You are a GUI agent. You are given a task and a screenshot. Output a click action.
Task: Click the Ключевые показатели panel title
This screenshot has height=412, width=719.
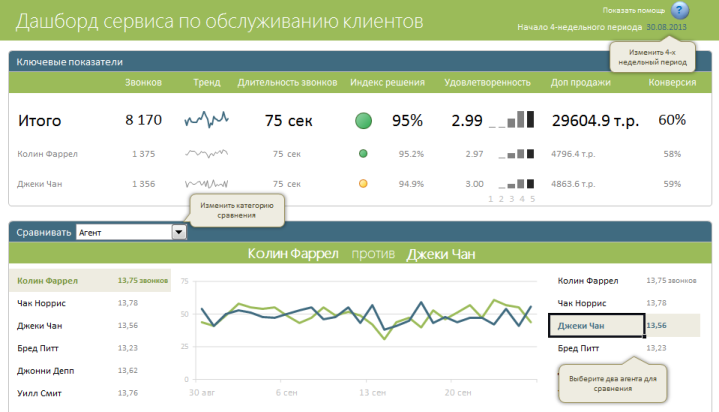click(x=70, y=62)
